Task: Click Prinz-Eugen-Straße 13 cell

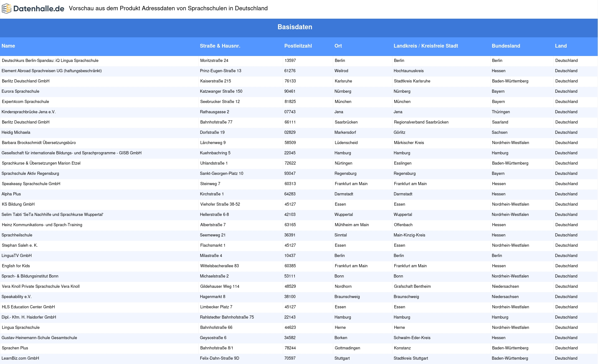Action: coord(221,71)
